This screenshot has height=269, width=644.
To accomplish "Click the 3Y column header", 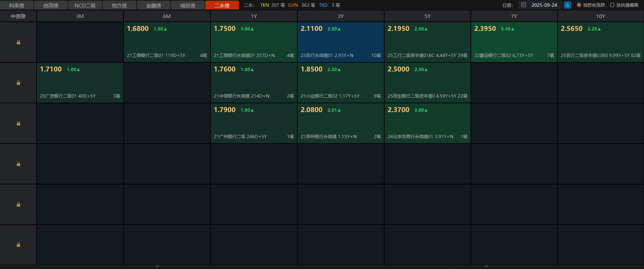I will (x=340, y=16).
